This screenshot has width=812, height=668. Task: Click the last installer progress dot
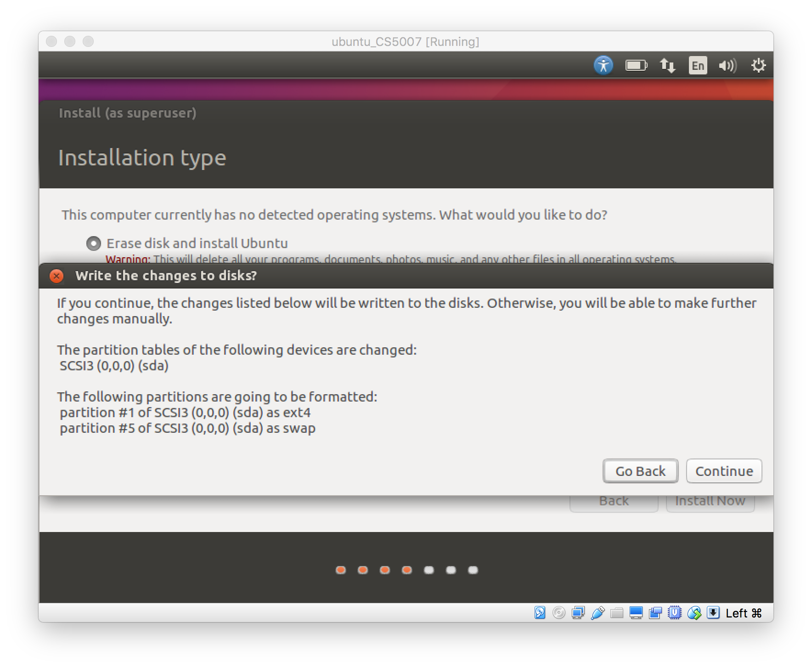pyautogui.click(x=473, y=570)
